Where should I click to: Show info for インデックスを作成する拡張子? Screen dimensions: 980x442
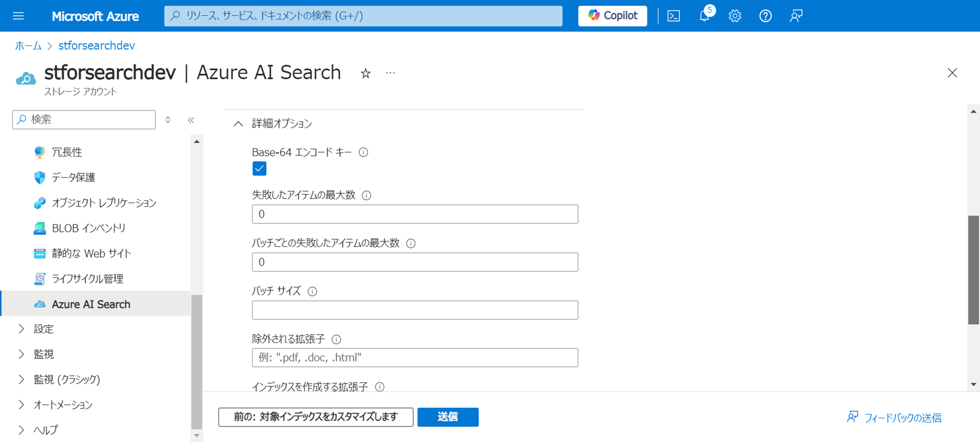click(x=380, y=387)
